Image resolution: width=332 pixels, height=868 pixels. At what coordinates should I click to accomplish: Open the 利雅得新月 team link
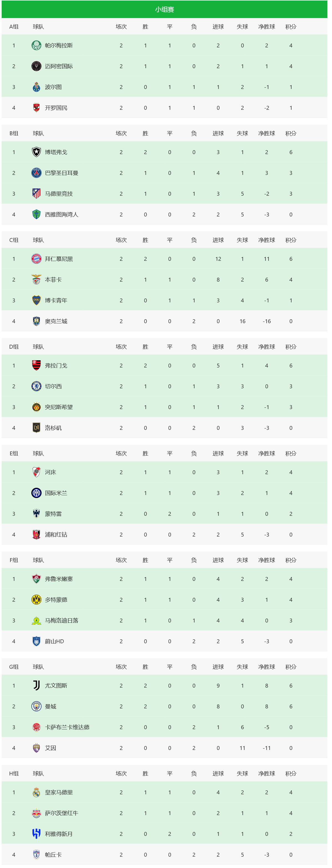click(59, 834)
